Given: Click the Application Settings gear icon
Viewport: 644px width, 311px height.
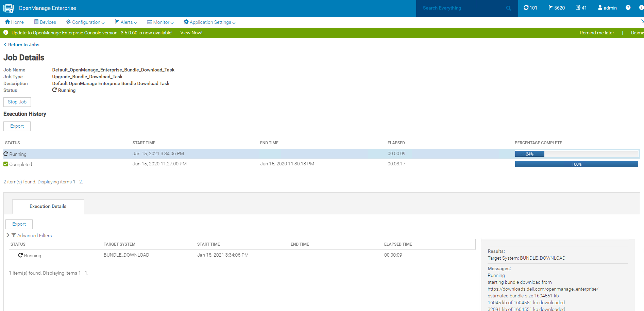Looking at the screenshot, I should point(186,22).
